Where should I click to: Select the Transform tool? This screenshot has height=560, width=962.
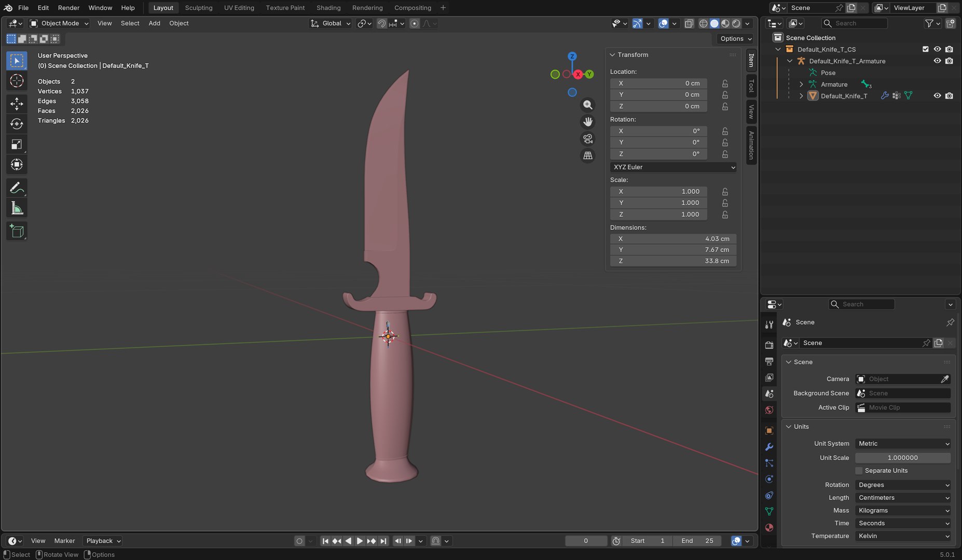(17, 165)
